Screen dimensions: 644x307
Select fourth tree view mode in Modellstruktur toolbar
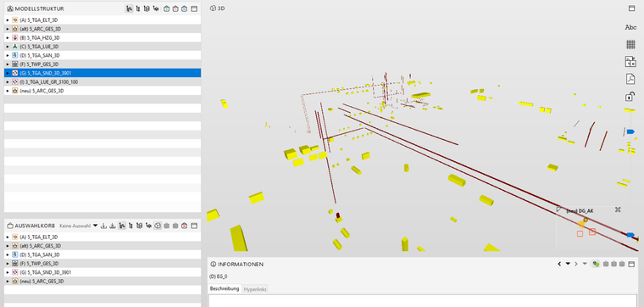pos(156,8)
